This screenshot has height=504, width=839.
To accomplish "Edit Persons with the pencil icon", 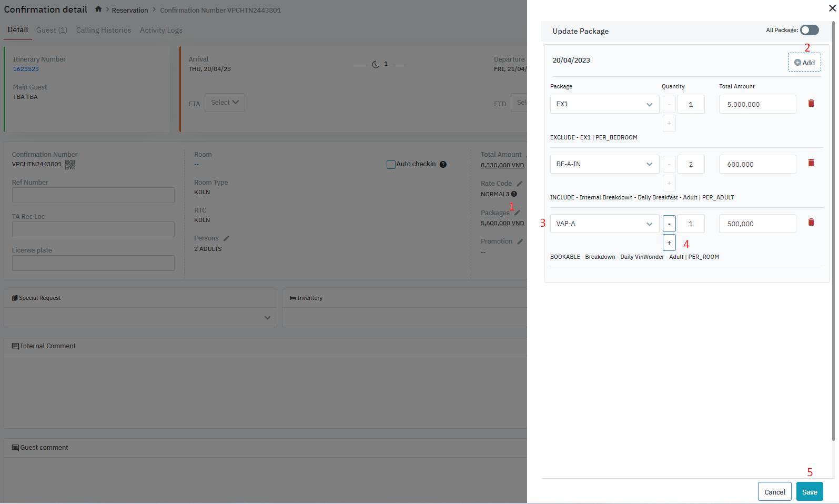I will [226, 238].
